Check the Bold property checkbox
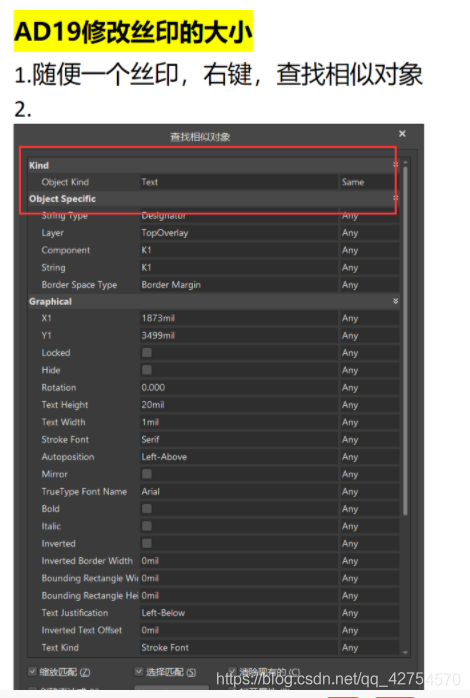The width and height of the screenshot is (470, 698). point(146,508)
